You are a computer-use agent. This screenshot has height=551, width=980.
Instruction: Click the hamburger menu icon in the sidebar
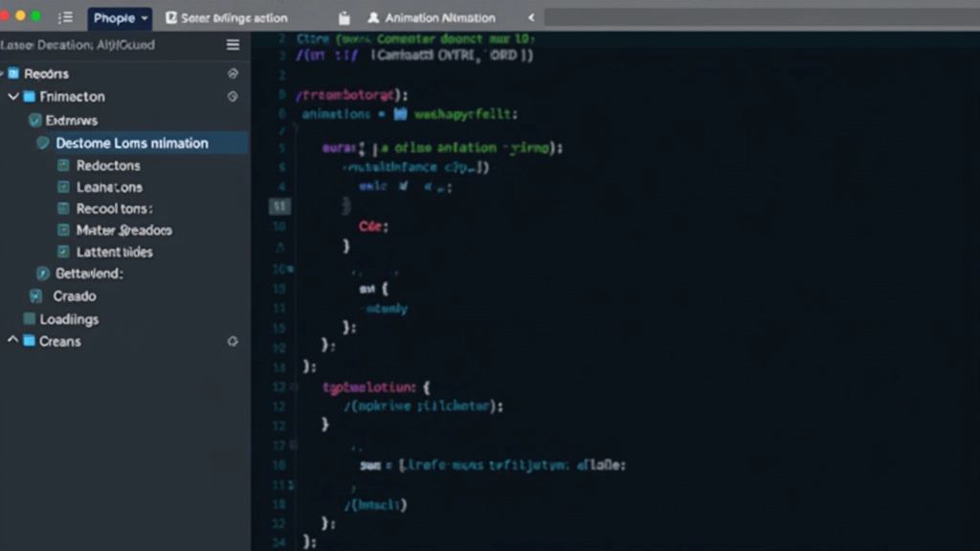pos(233,44)
